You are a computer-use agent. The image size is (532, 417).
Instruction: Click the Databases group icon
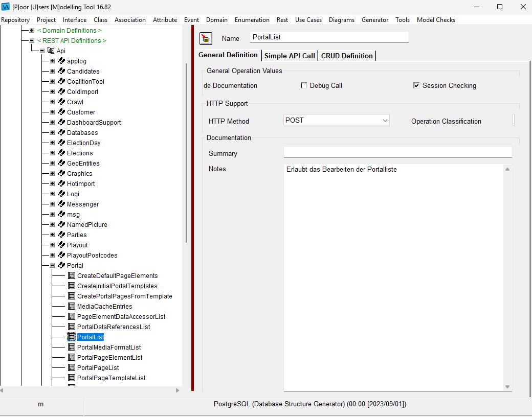click(x=61, y=132)
